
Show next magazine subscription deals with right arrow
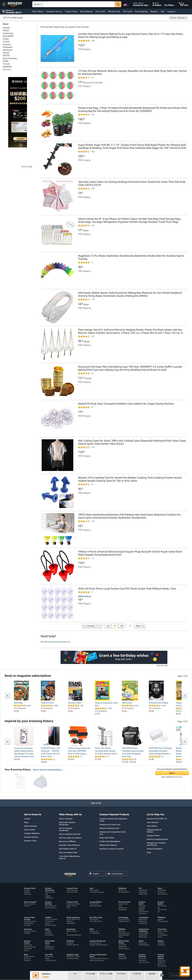coord(184,695)
